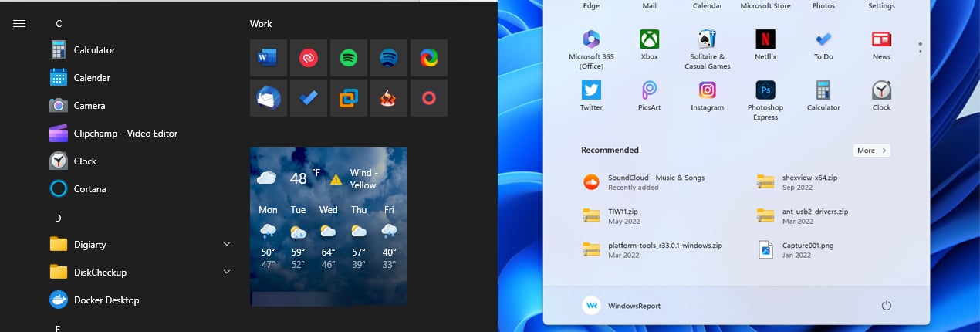Image resolution: width=980 pixels, height=332 pixels.
Task: Jump using the letter D header
Action: (58, 219)
